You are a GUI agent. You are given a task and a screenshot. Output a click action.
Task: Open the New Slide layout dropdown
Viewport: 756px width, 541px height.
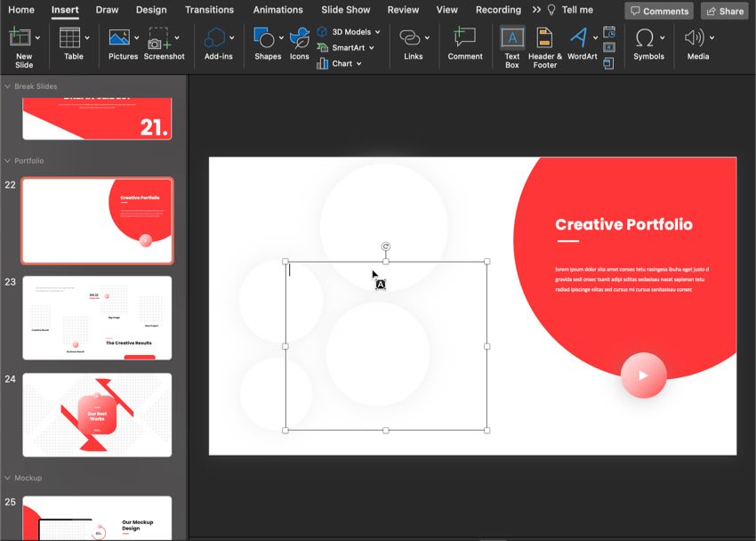37,37
